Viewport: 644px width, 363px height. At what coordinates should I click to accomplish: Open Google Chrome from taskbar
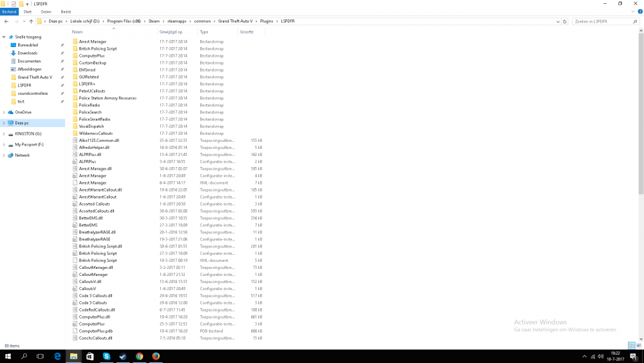pyautogui.click(x=139, y=357)
